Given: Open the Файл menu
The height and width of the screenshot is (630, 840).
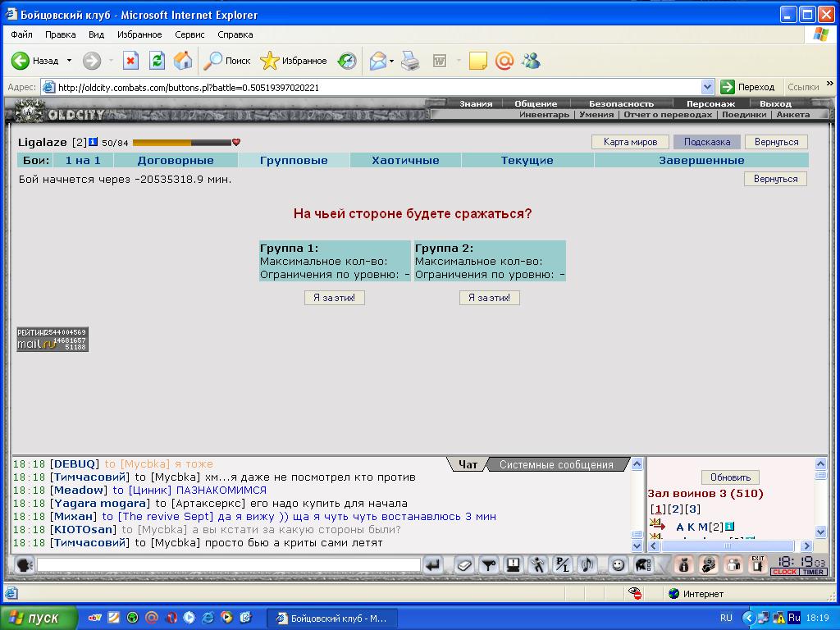Looking at the screenshot, I should coord(21,34).
